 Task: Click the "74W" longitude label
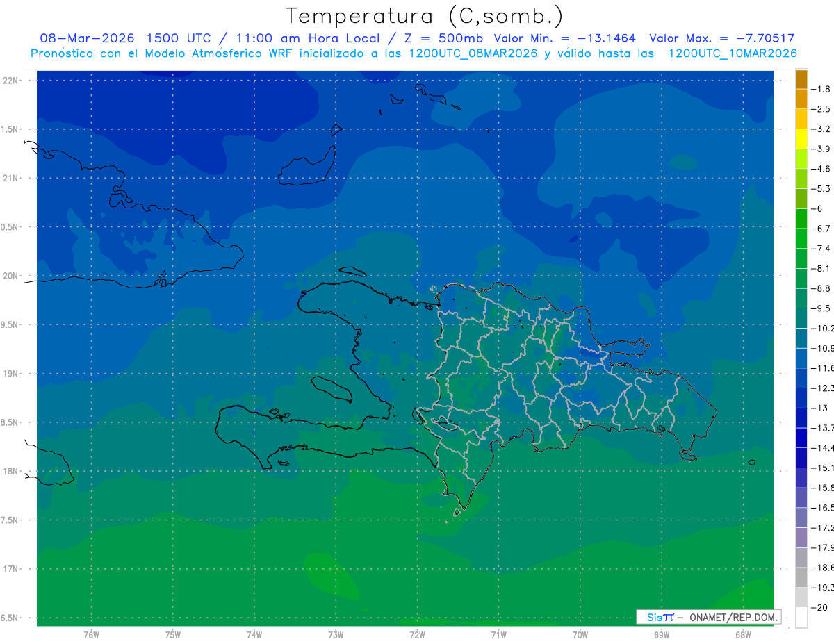[x=254, y=635]
